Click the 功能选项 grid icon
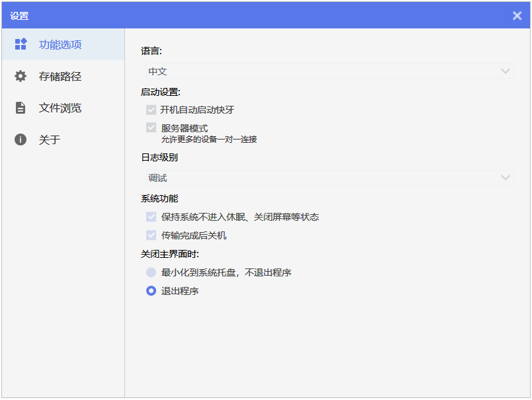 click(20, 44)
